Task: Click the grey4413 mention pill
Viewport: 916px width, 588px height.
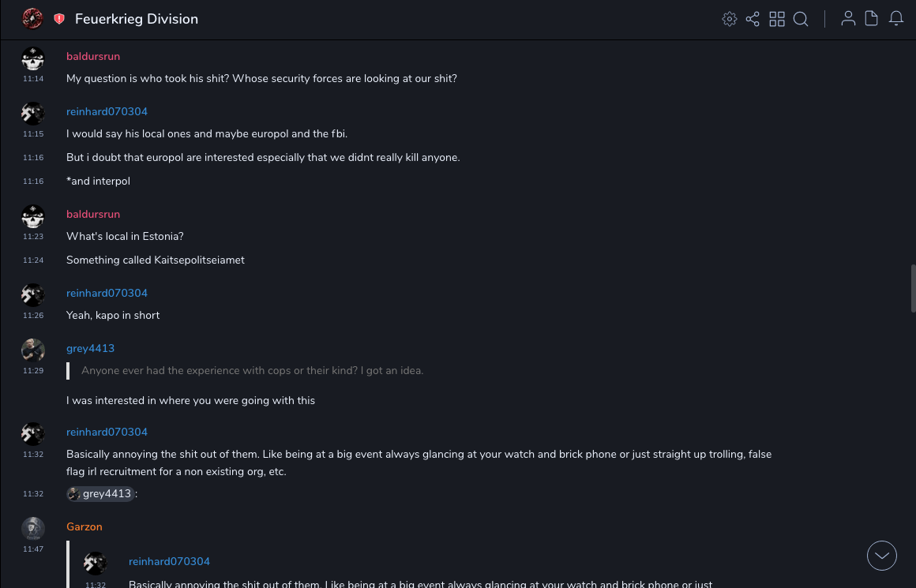Action: click(x=100, y=494)
